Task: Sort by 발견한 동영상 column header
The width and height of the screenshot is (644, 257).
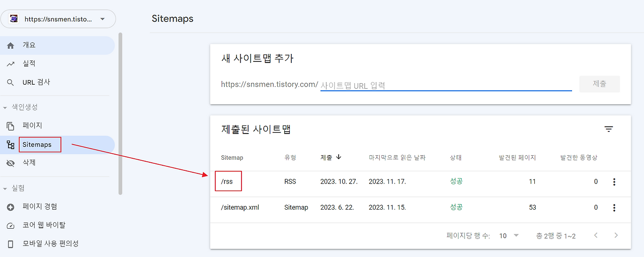Action: 579,158
